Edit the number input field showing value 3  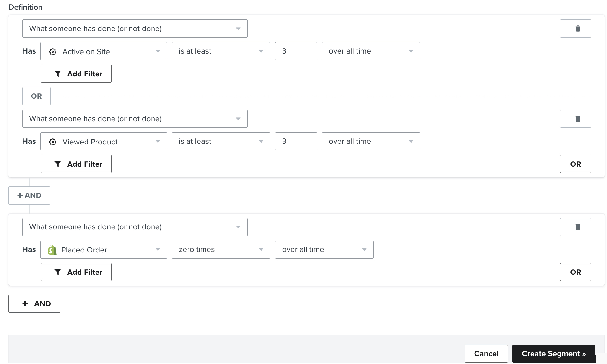tap(296, 51)
